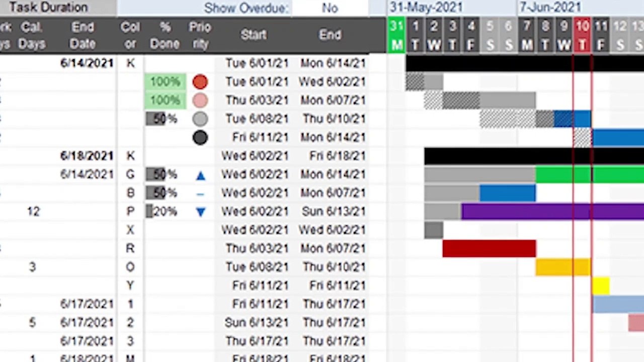The height and width of the screenshot is (362, 644).
Task: Select the highlighted day 10 column header
Action: click(582, 35)
